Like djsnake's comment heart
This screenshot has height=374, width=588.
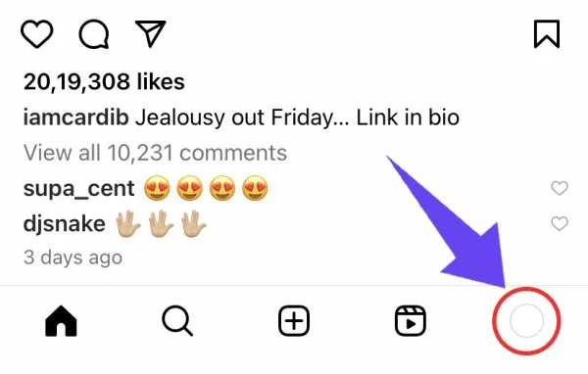tap(560, 224)
